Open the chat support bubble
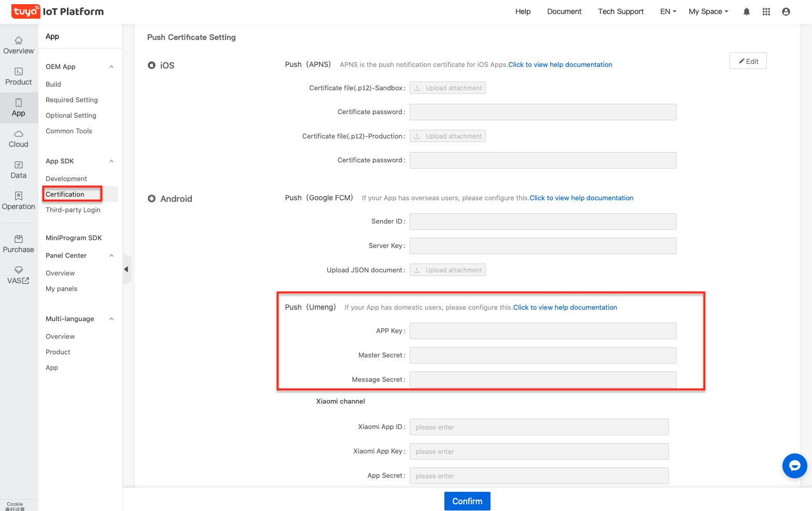Screen dimensions: 812x511 (794, 466)
